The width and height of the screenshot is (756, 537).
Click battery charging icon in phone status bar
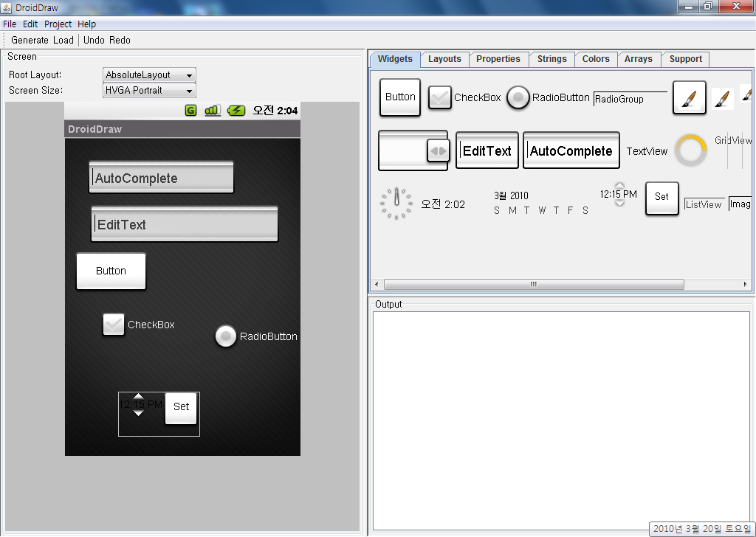236,111
